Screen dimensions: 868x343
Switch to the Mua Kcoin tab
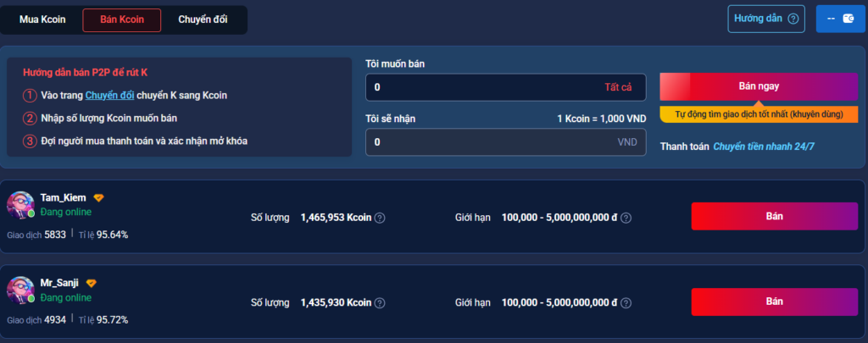42,19
